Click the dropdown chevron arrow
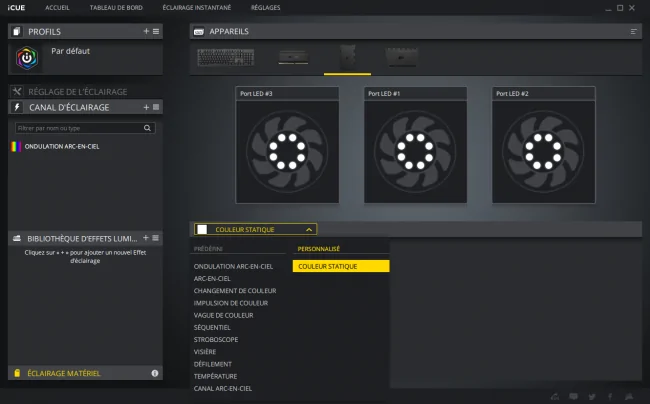Viewport: 650px width, 404px height. tap(309, 230)
